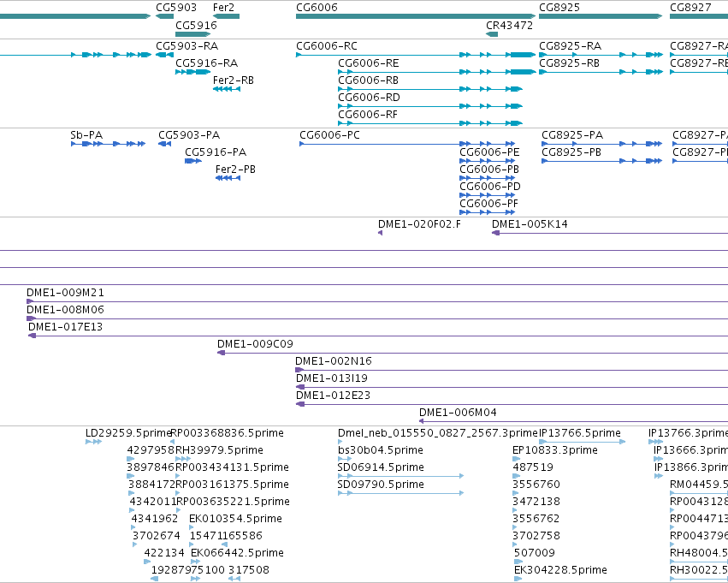The height and width of the screenshot is (583, 728).
Task: Click EST EK304228.5prime
Action: coord(518,580)
